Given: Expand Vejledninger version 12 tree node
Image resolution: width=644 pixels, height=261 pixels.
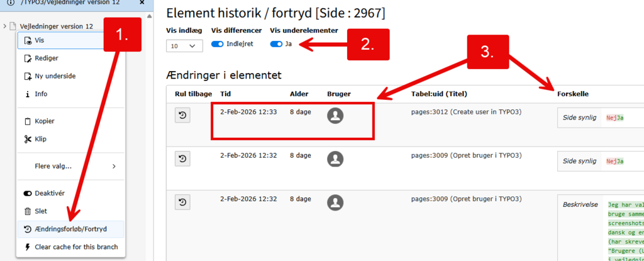Looking at the screenshot, I should 5,26.
